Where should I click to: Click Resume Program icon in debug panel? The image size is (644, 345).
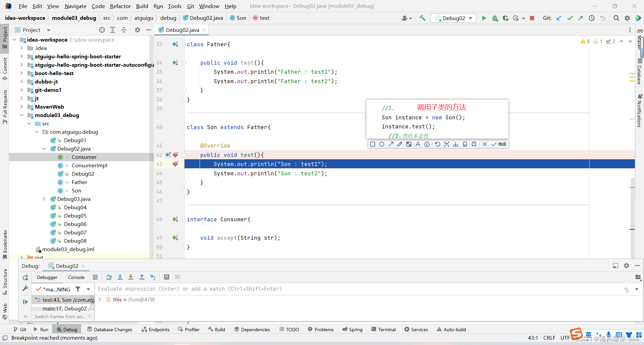(25, 302)
